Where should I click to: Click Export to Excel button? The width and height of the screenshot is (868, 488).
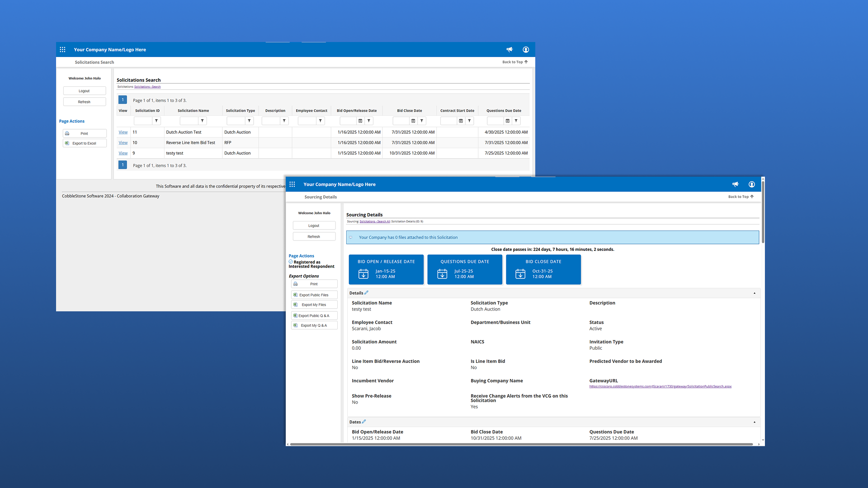(85, 143)
